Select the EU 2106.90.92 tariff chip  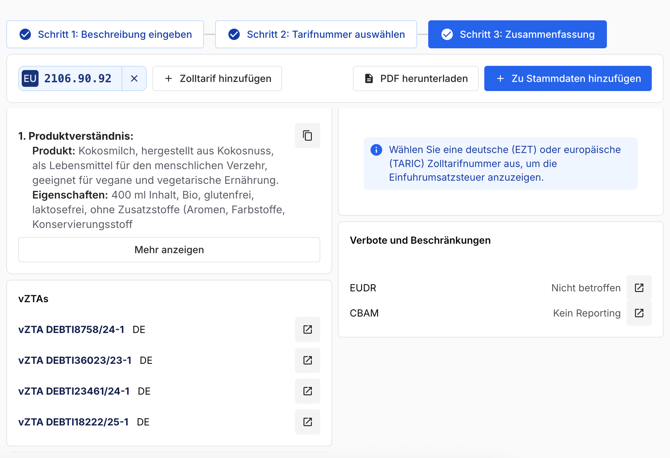coord(77,78)
